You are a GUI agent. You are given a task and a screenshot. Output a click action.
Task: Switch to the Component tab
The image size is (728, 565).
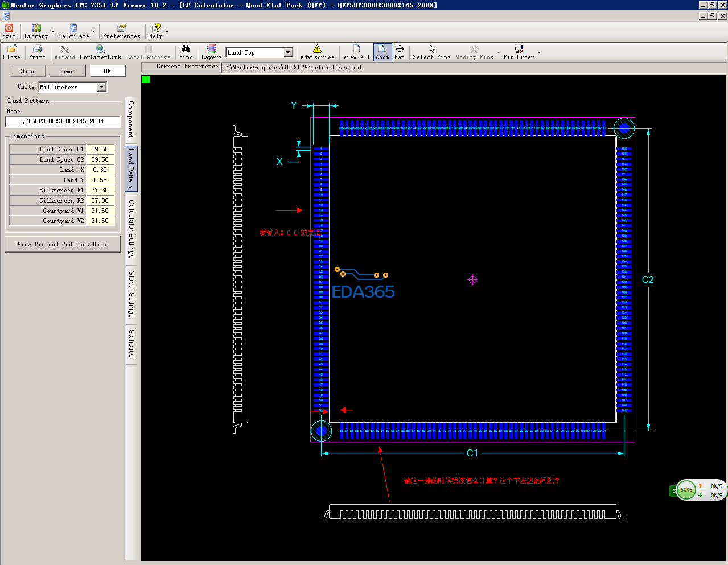click(131, 119)
